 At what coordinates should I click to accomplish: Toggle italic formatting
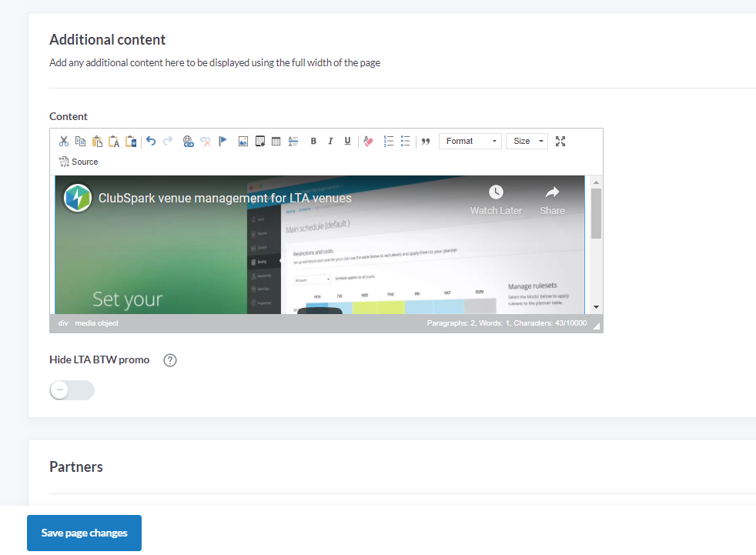point(330,141)
